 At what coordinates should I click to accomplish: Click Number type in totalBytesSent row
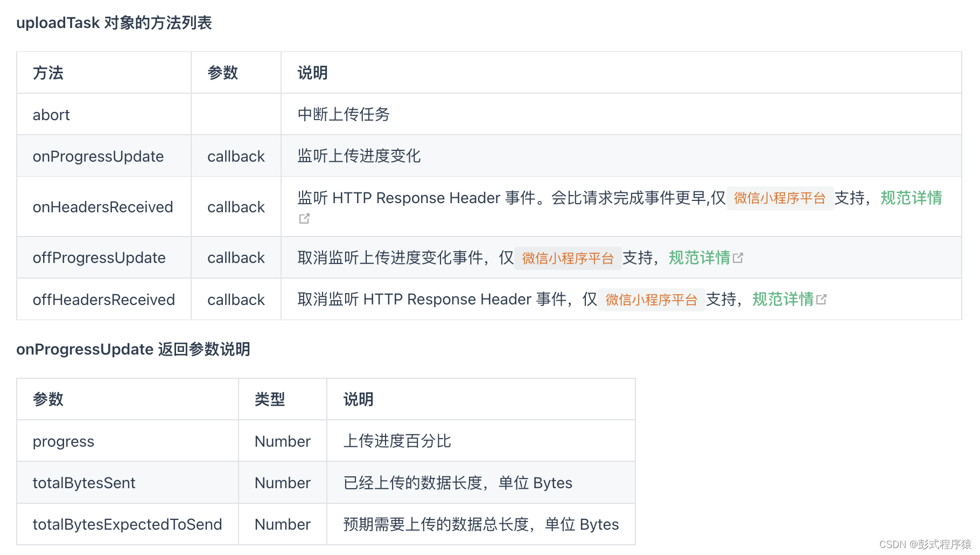pyautogui.click(x=283, y=483)
